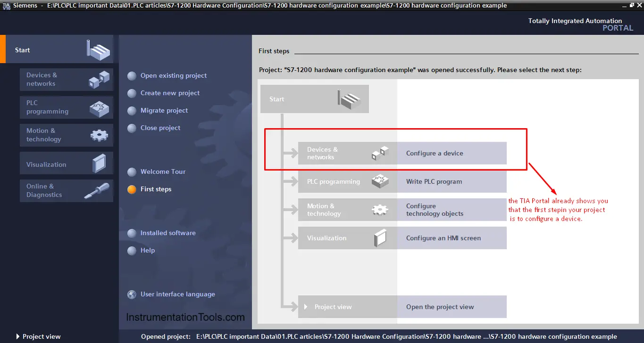This screenshot has width=644, height=343.
Task: Click the Devices & networks step tile
Action: 347,153
